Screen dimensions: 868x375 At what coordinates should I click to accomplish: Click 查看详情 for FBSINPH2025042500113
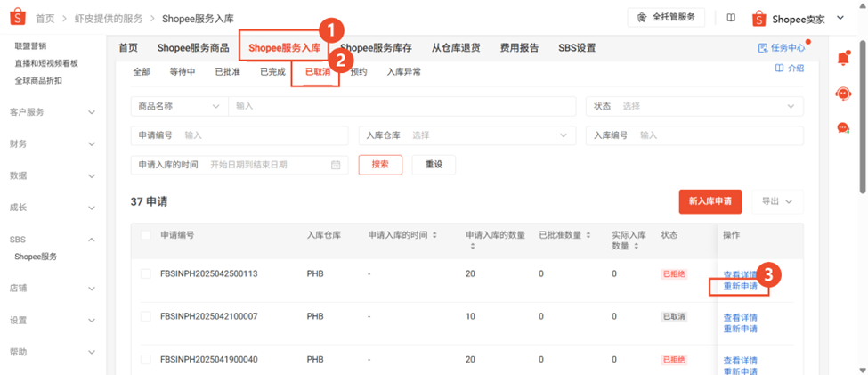tap(740, 274)
